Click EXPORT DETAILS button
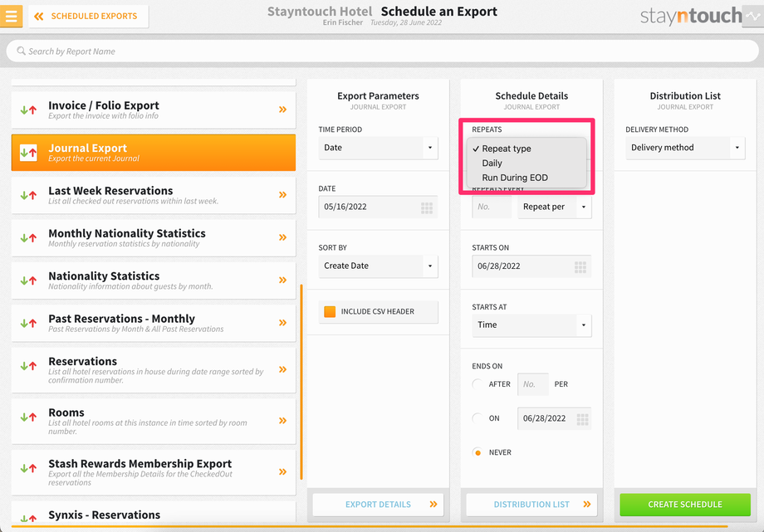The width and height of the screenshot is (764, 532). click(378, 505)
